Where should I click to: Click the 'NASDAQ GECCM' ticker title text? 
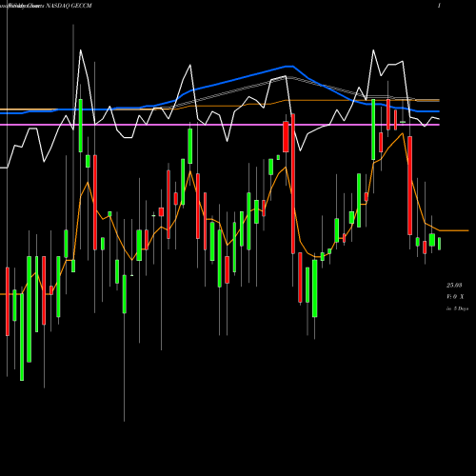pyautogui.click(x=69, y=6)
